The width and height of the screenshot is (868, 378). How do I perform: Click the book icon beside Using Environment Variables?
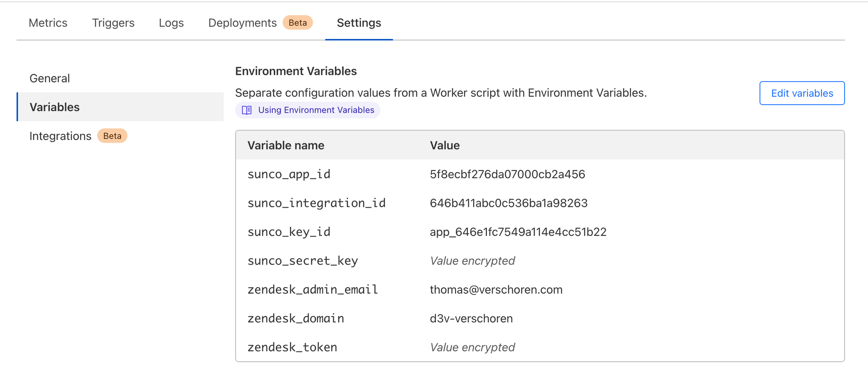click(x=247, y=110)
